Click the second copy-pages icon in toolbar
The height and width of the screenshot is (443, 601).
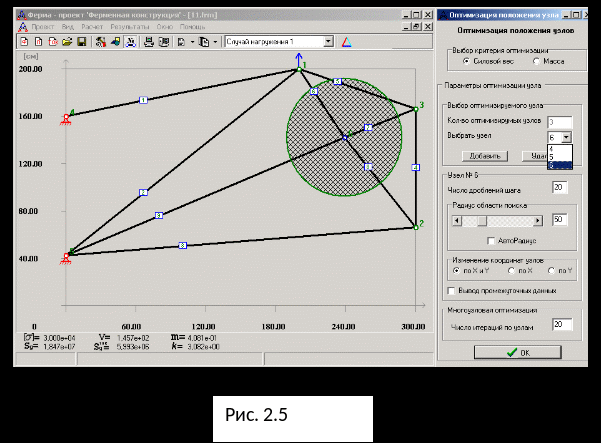(x=204, y=42)
